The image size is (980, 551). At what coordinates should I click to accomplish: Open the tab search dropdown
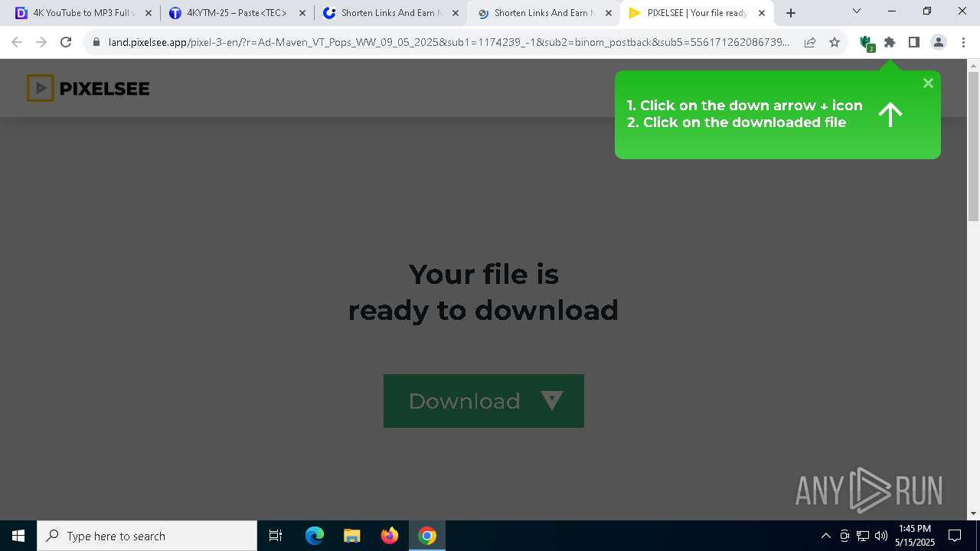tap(857, 11)
